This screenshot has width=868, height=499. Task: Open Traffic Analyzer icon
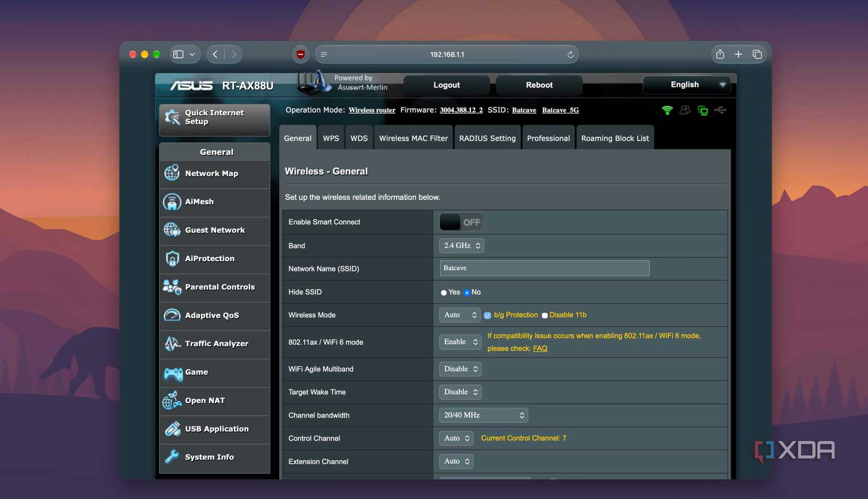pos(172,344)
